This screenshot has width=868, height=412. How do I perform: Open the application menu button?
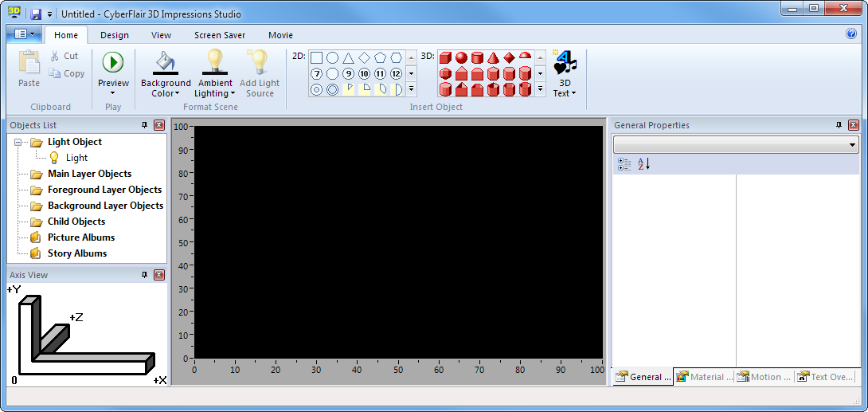coord(23,34)
